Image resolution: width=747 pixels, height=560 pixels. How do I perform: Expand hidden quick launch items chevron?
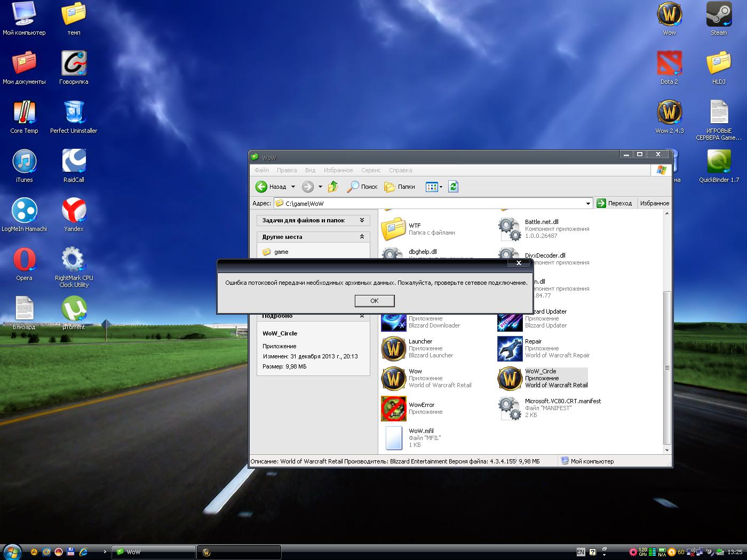pos(105,551)
